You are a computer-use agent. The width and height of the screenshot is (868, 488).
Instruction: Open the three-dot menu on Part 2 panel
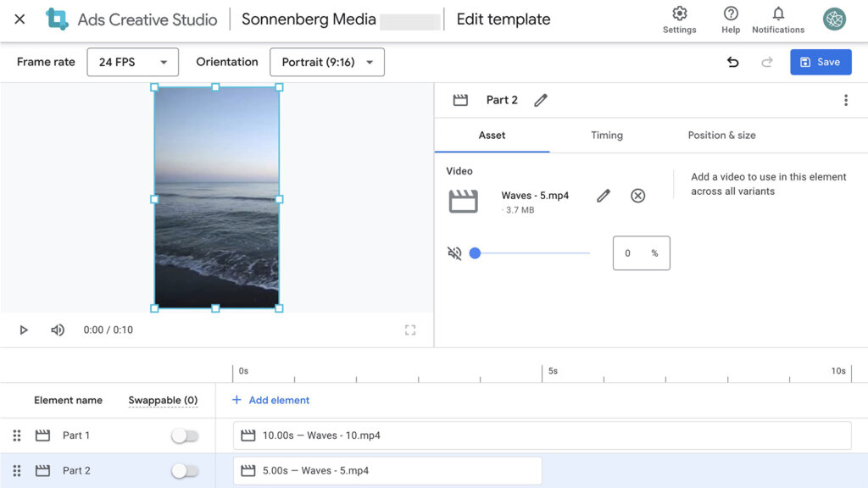click(845, 99)
